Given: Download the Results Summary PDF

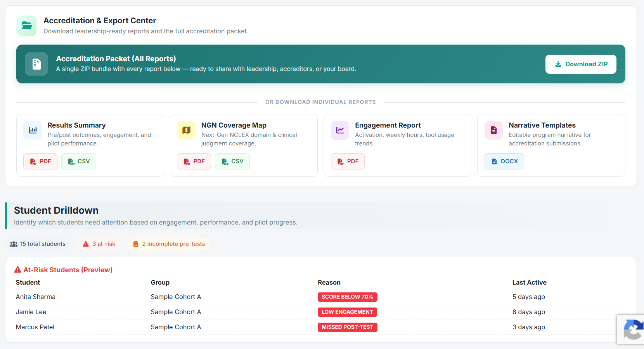Looking at the screenshot, I should [40, 161].
